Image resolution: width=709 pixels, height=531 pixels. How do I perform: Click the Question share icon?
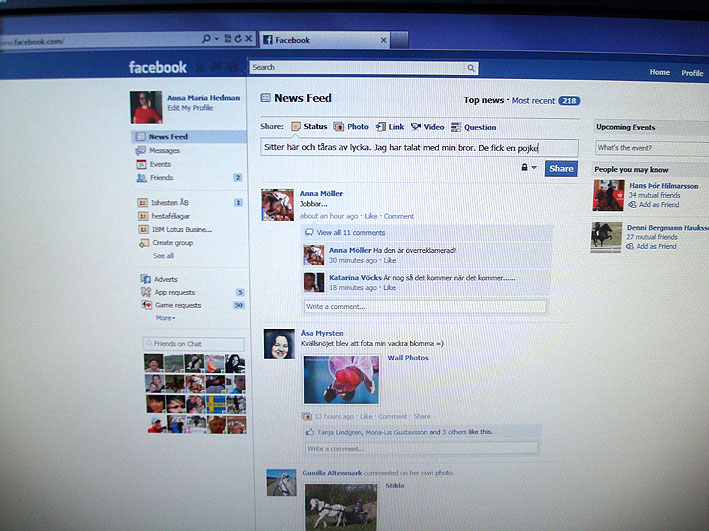pos(456,127)
